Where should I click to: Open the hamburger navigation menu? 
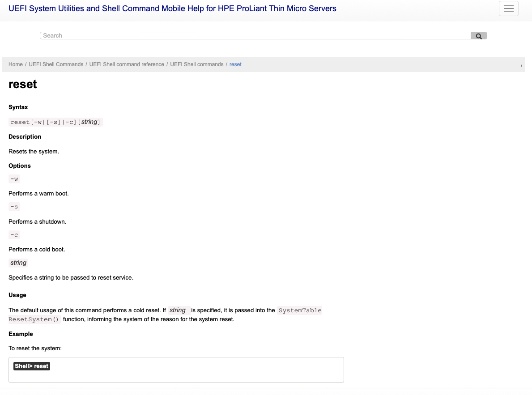pos(508,8)
